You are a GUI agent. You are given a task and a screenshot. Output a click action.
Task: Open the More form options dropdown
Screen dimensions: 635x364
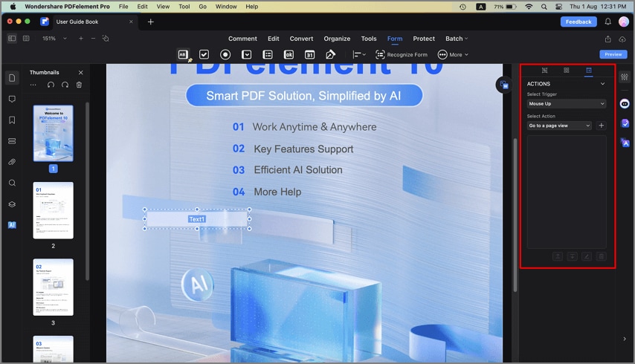click(x=453, y=54)
